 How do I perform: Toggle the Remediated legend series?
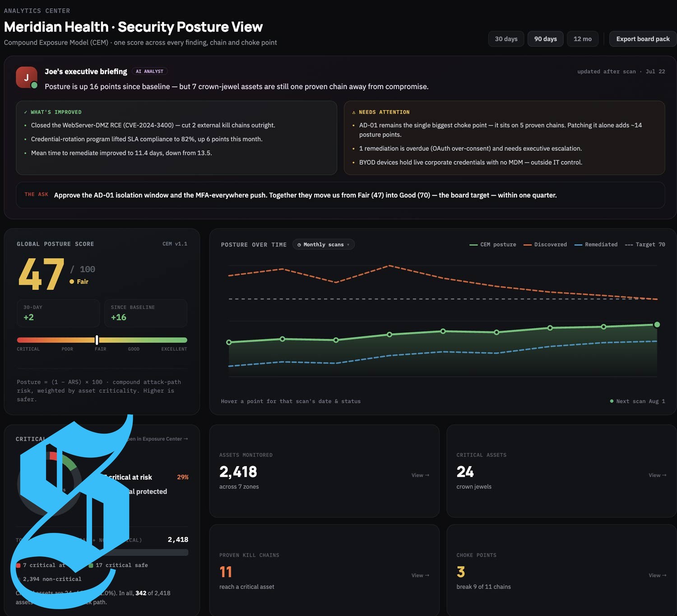click(x=596, y=244)
